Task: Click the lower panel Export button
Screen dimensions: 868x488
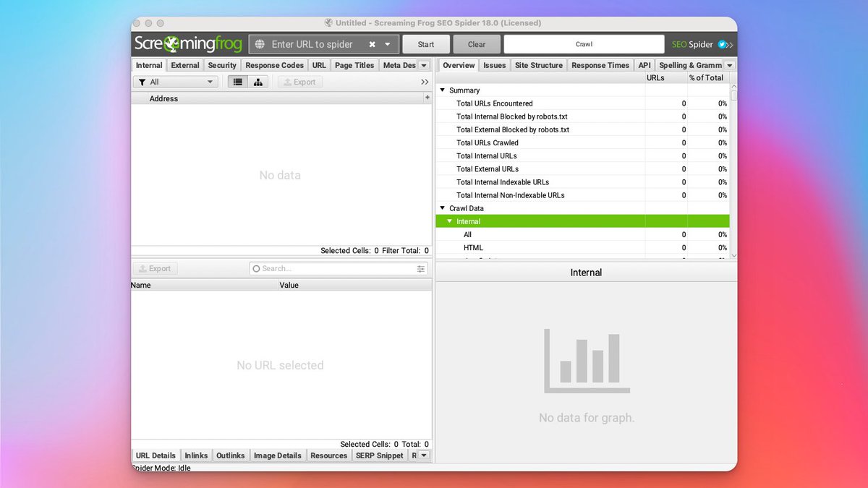Action: click(155, 268)
